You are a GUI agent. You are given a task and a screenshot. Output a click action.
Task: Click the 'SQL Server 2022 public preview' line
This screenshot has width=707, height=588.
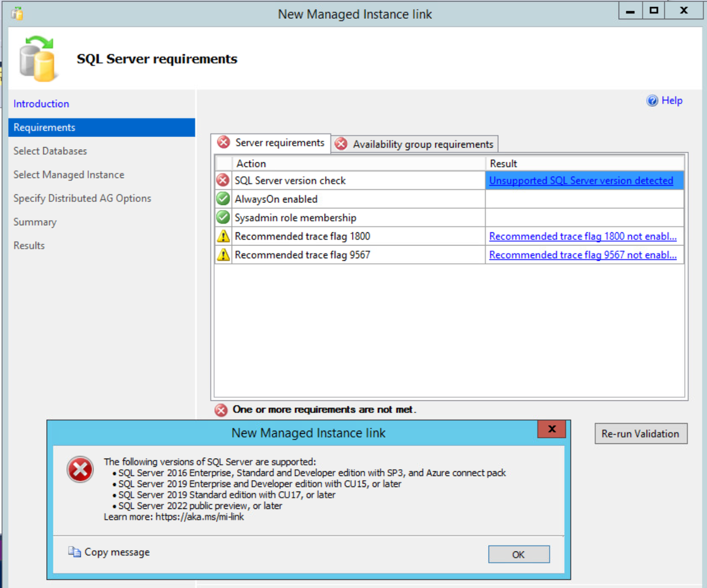(x=200, y=506)
